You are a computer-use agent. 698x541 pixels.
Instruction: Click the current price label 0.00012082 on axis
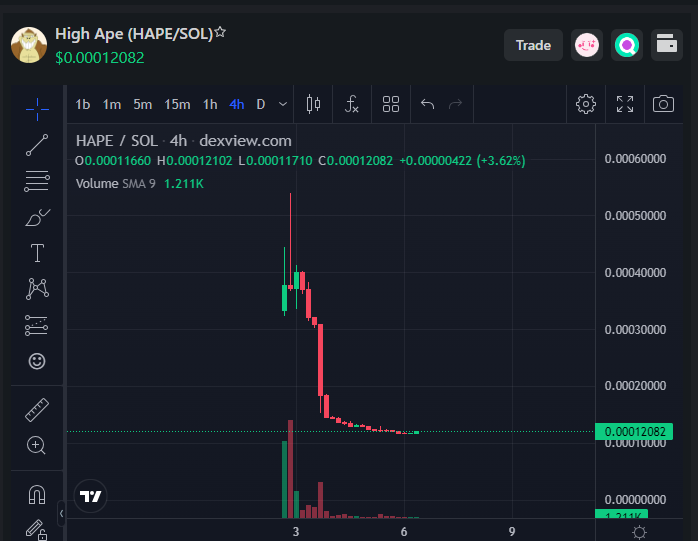coord(634,431)
